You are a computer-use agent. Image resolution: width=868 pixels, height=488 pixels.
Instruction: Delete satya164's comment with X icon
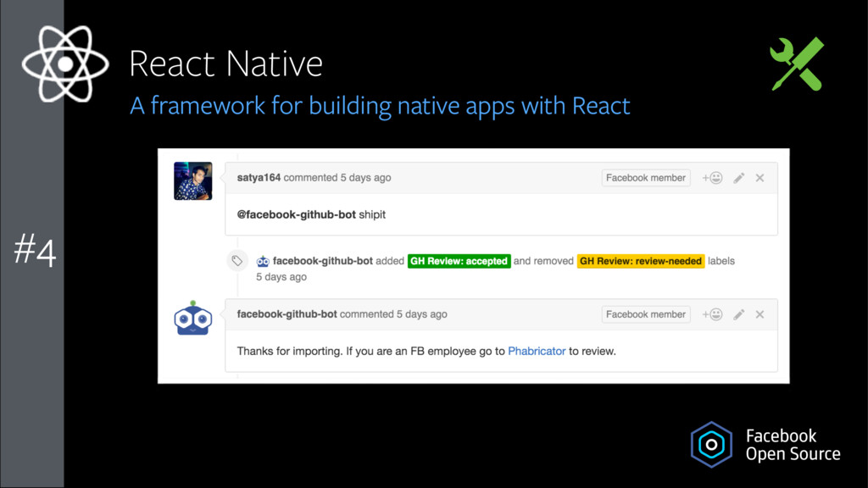click(760, 178)
